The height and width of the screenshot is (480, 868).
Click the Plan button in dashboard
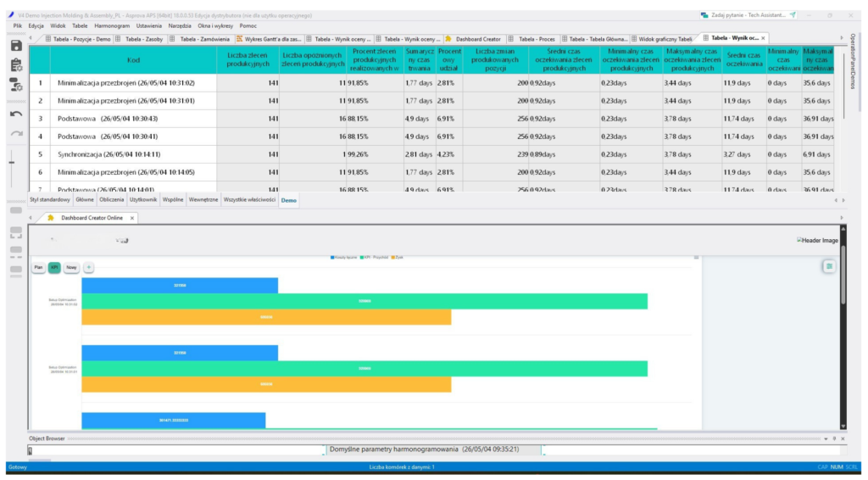(x=38, y=267)
